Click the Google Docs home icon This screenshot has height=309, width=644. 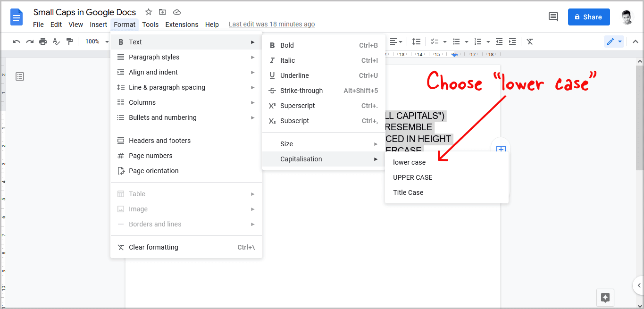17,17
